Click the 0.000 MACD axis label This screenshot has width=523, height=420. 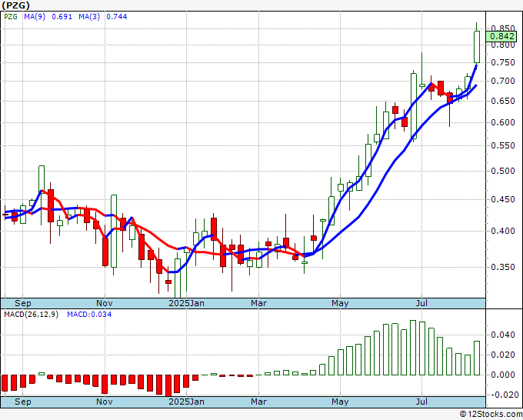coord(503,375)
